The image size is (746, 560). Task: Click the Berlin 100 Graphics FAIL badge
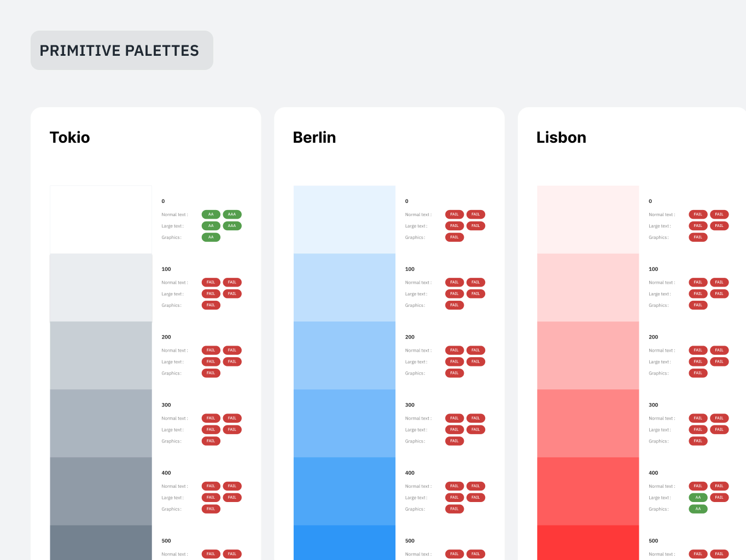[x=454, y=305]
